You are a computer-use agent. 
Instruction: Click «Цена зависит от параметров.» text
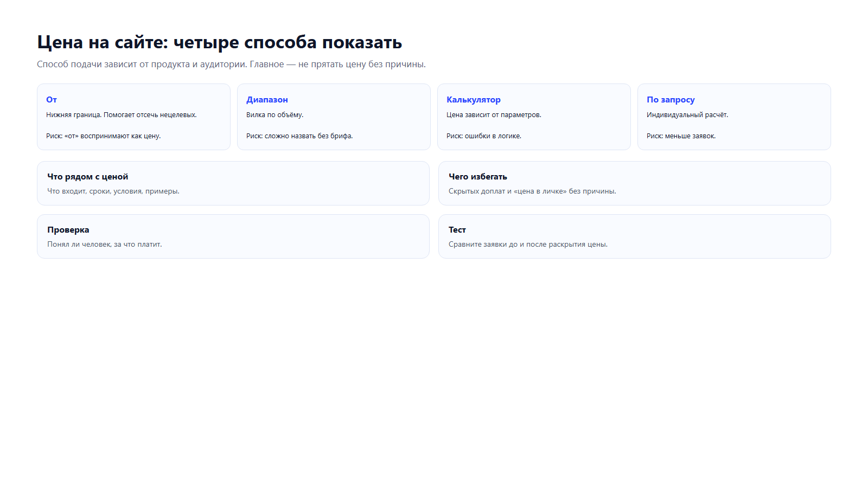[494, 115]
